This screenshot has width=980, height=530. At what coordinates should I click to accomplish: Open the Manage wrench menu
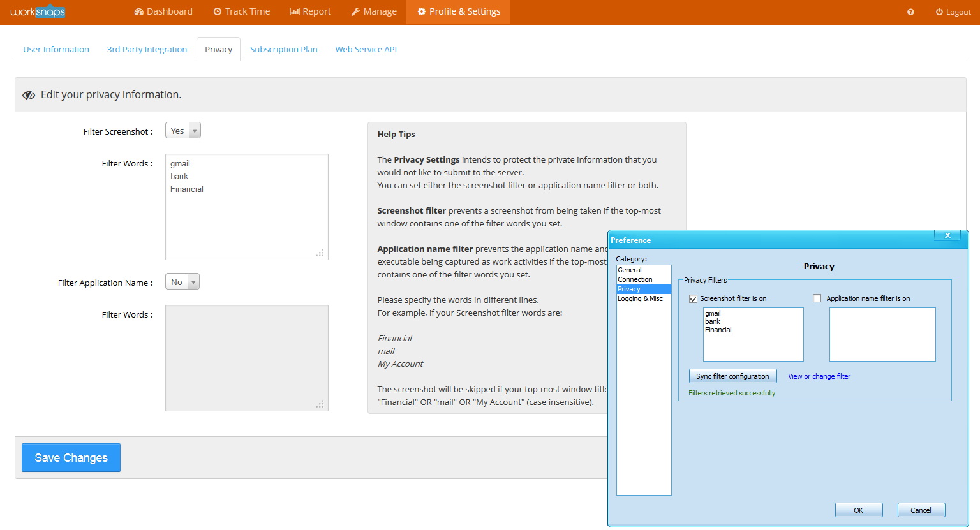pyautogui.click(x=374, y=11)
